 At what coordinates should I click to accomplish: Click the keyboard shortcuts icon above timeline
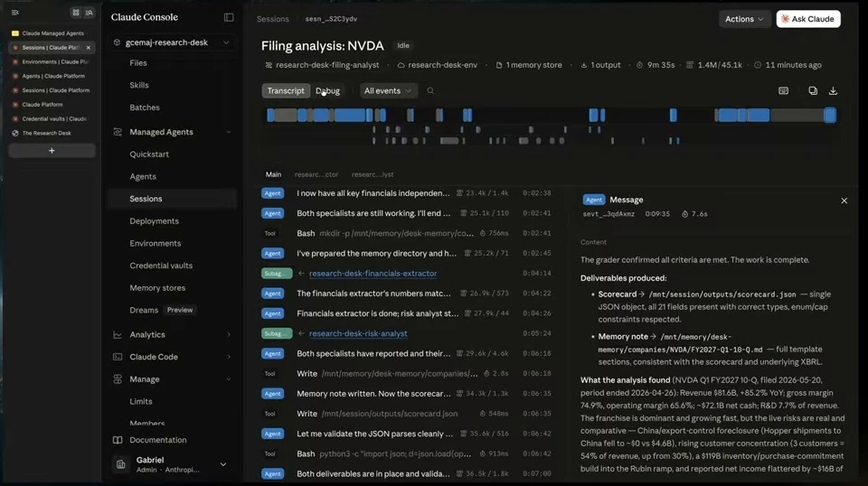[x=783, y=90]
